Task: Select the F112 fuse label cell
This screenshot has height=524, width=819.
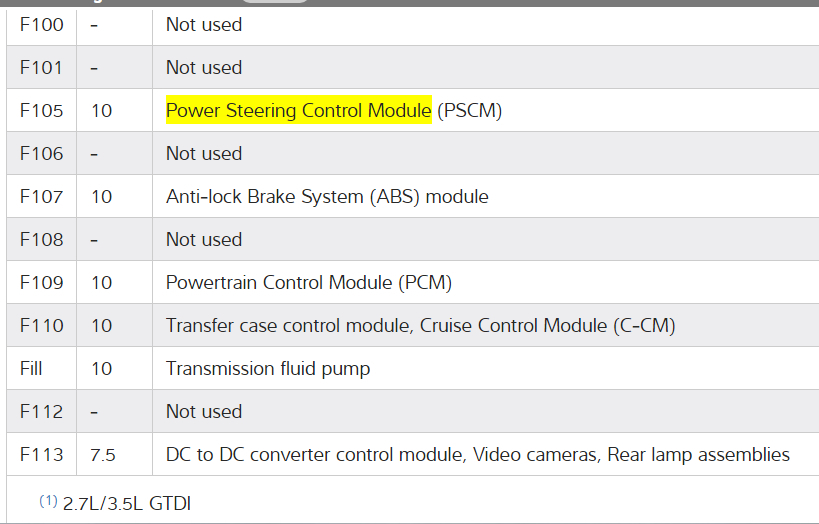Action: click(x=41, y=412)
